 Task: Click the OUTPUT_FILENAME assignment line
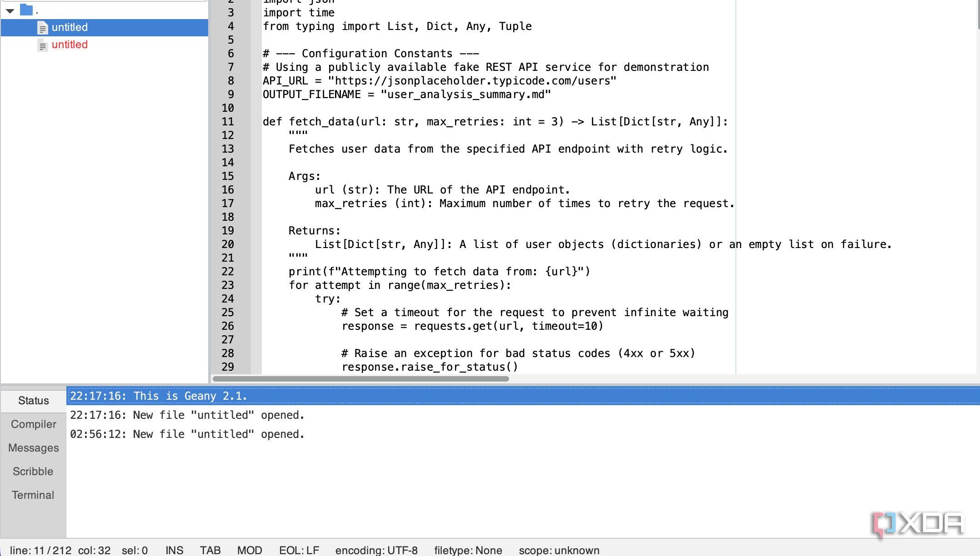pyautogui.click(x=407, y=94)
